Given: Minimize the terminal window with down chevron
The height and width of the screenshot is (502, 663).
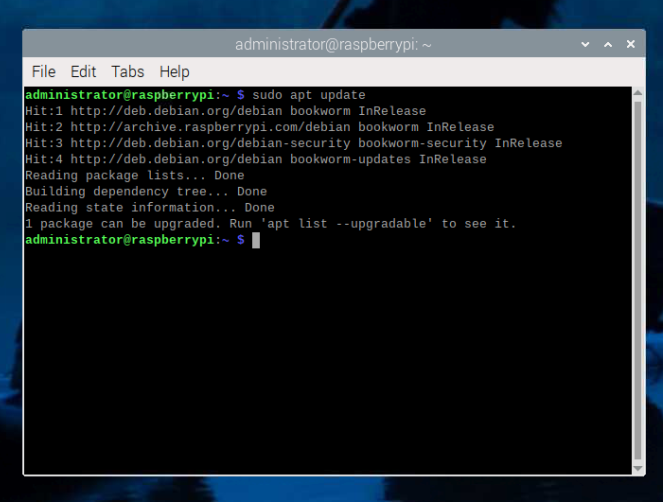Looking at the screenshot, I should point(585,44).
